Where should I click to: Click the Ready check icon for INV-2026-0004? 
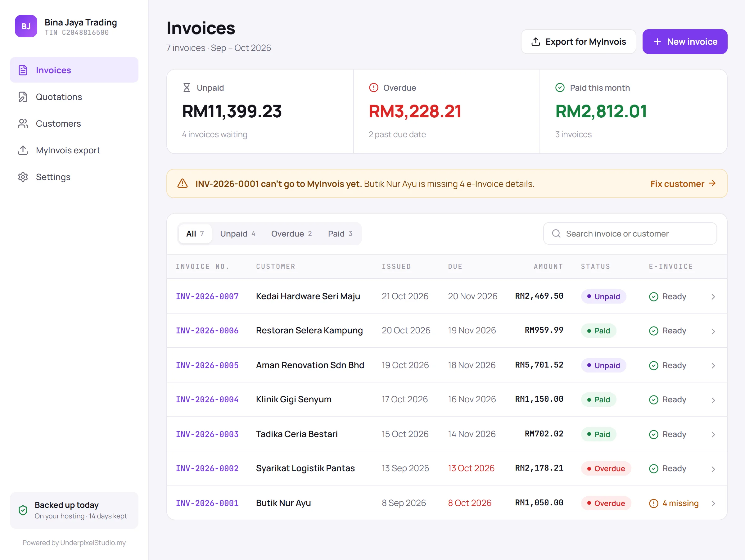tap(653, 400)
